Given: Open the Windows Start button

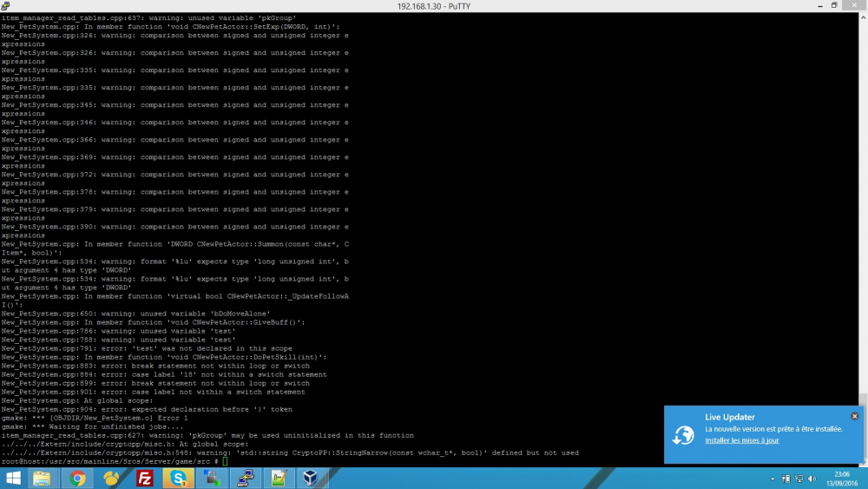Looking at the screenshot, I should (13, 478).
